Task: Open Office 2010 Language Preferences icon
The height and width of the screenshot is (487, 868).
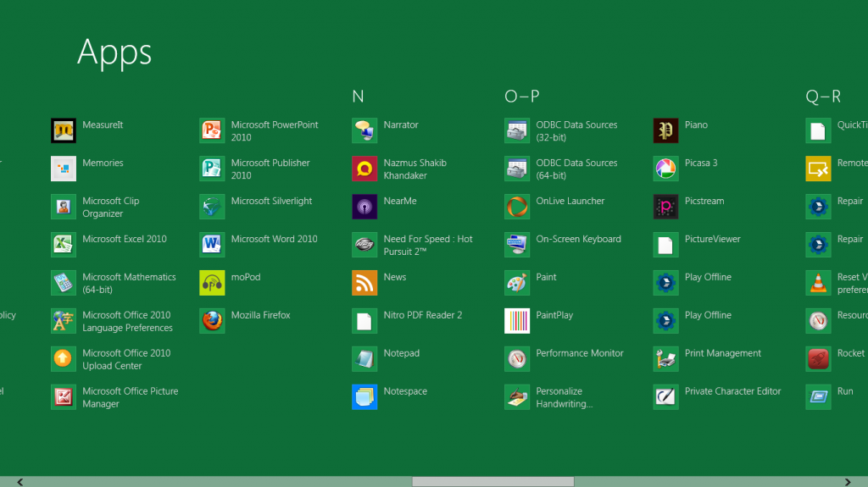Action: coord(63,321)
